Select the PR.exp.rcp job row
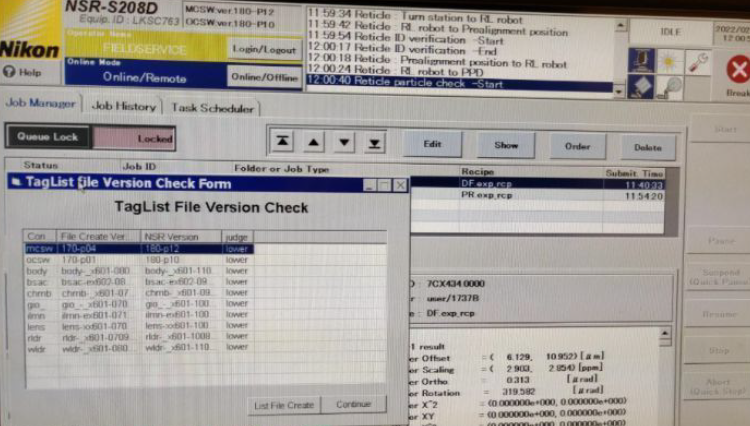 click(537, 195)
